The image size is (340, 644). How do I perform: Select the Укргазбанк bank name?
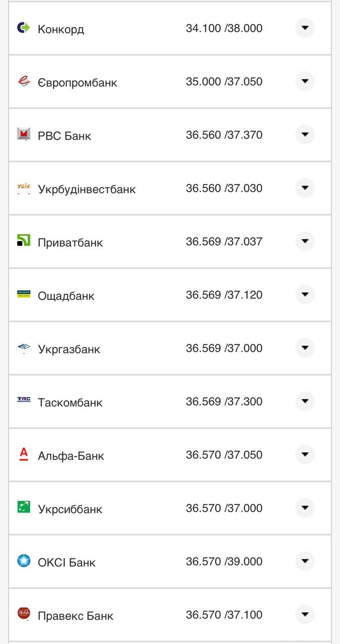point(70,349)
